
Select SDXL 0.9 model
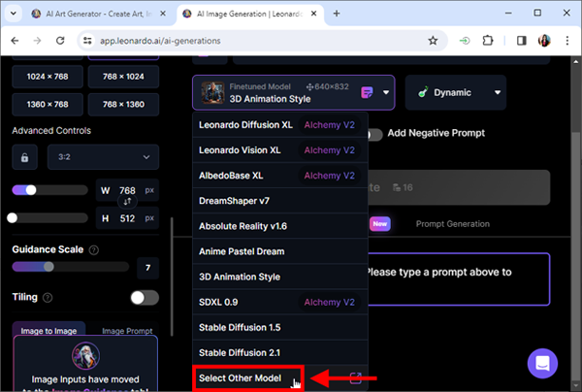point(280,302)
